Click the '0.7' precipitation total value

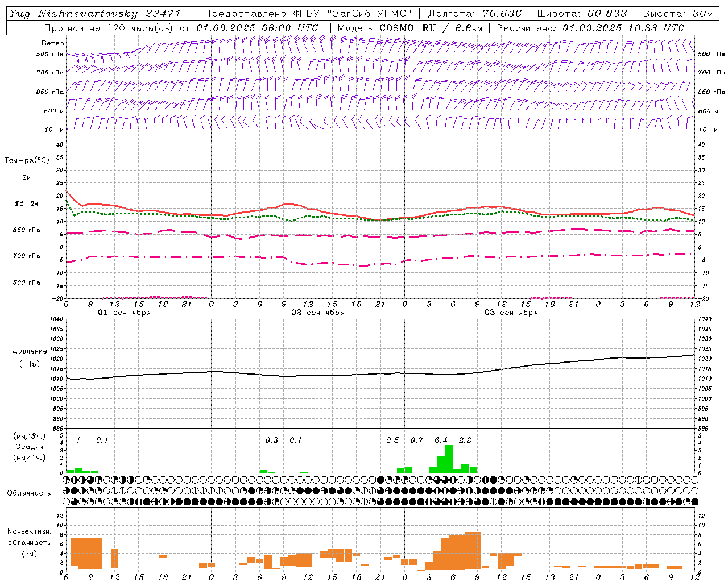[417, 440]
